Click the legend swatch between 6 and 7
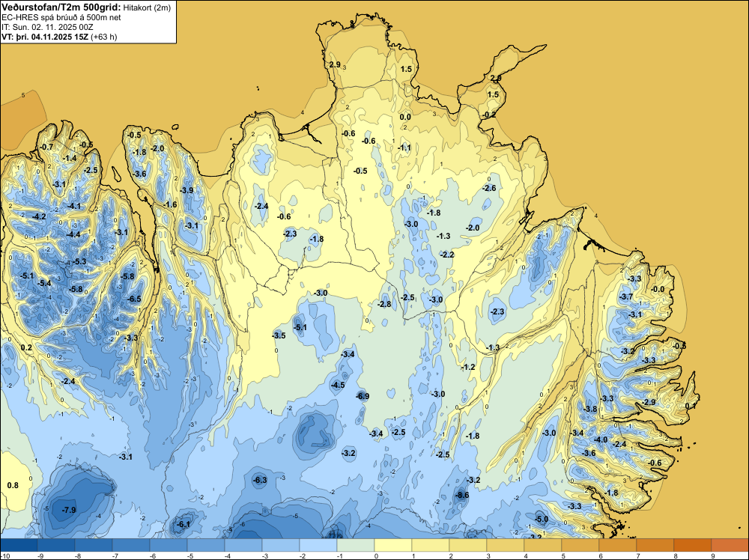 click(x=618, y=545)
